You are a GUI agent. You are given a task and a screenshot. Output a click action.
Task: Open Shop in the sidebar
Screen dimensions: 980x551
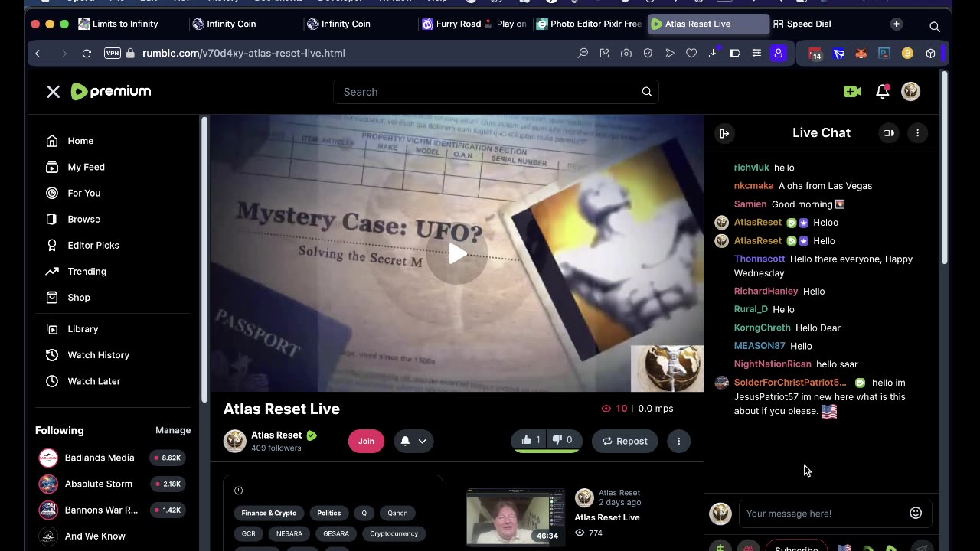pyautogui.click(x=79, y=297)
